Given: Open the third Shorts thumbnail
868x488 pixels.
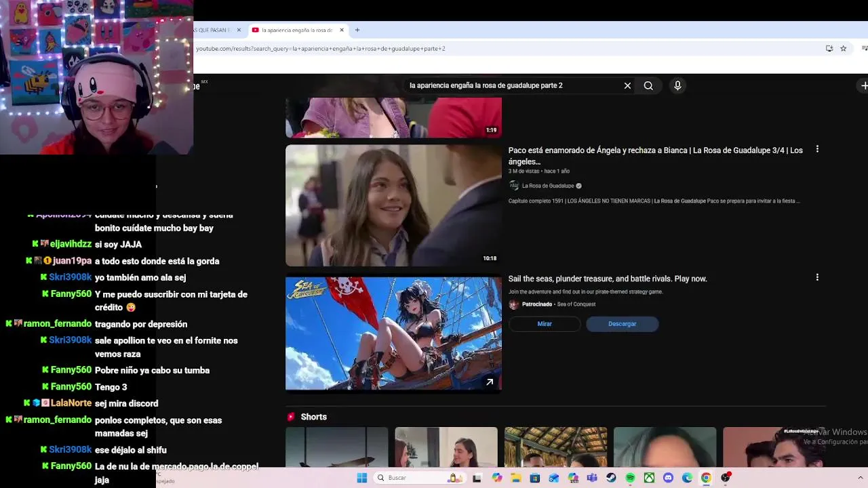Looking at the screenshot, I should tap(555, 447).
